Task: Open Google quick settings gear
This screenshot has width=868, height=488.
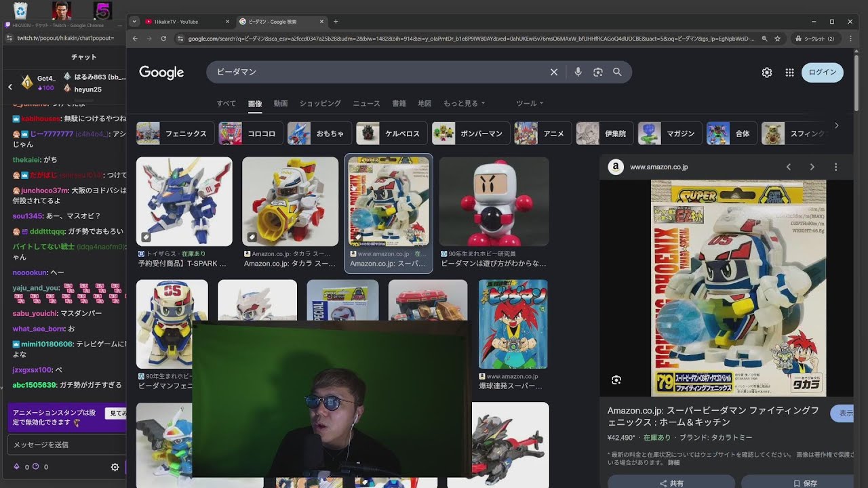Action: 767,73
